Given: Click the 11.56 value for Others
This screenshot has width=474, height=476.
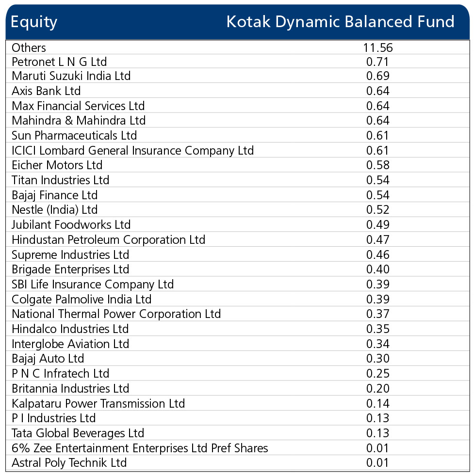Looking at the screenshot, I should (377, 48).
